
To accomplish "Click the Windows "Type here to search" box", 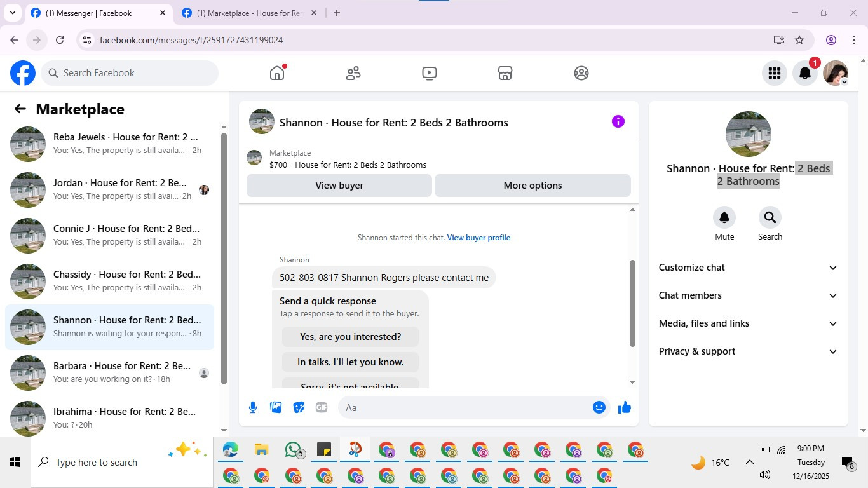I will (122, 462).
